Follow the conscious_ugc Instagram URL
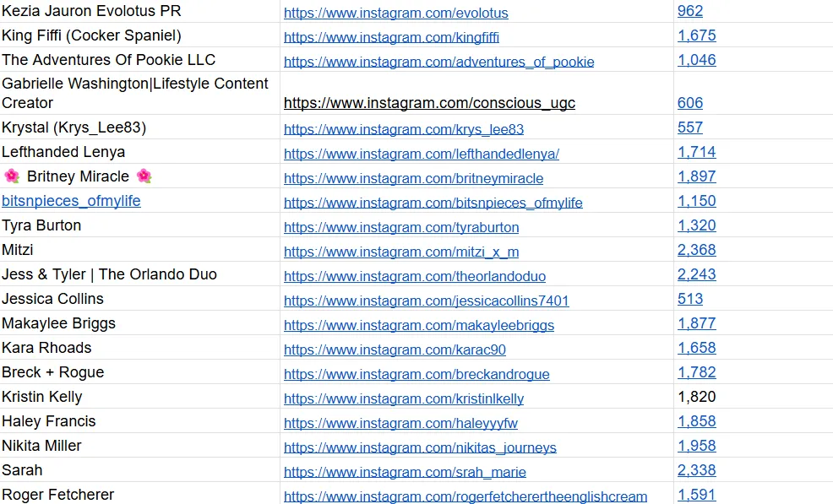 (429, 103)
